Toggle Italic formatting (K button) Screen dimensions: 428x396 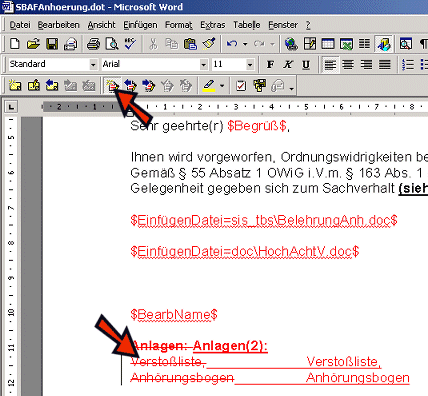pos(288,65)
